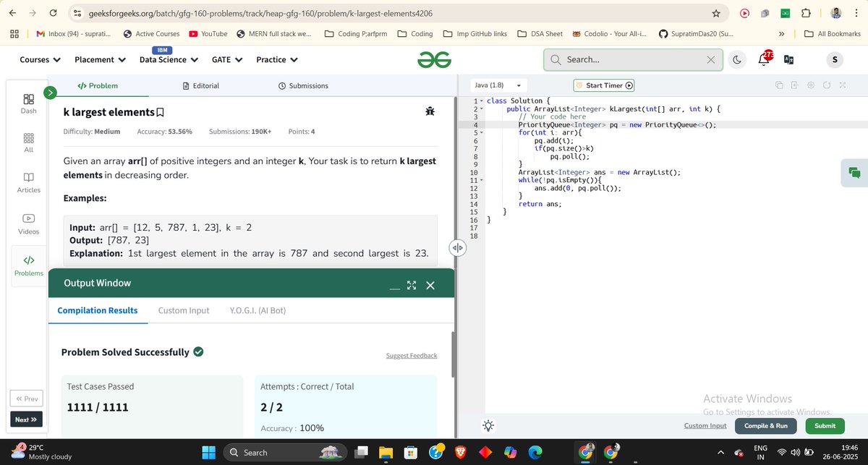
Task: Click the browser address bar
Action: 396,13
